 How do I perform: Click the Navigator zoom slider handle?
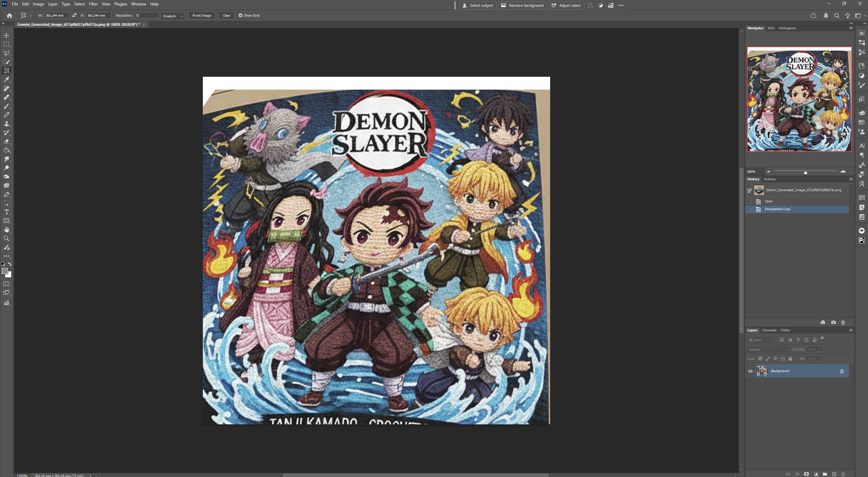tap(806, 172)
